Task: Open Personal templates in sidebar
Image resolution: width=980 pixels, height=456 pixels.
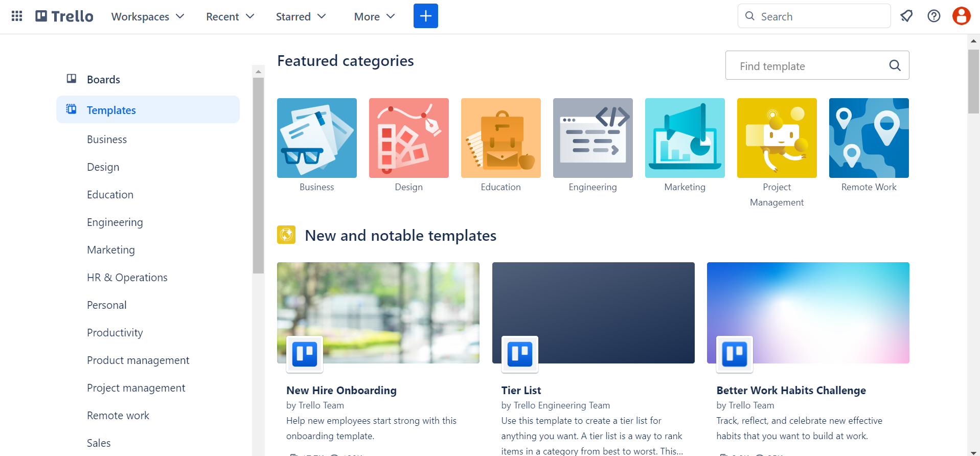Action: point(106,305)
